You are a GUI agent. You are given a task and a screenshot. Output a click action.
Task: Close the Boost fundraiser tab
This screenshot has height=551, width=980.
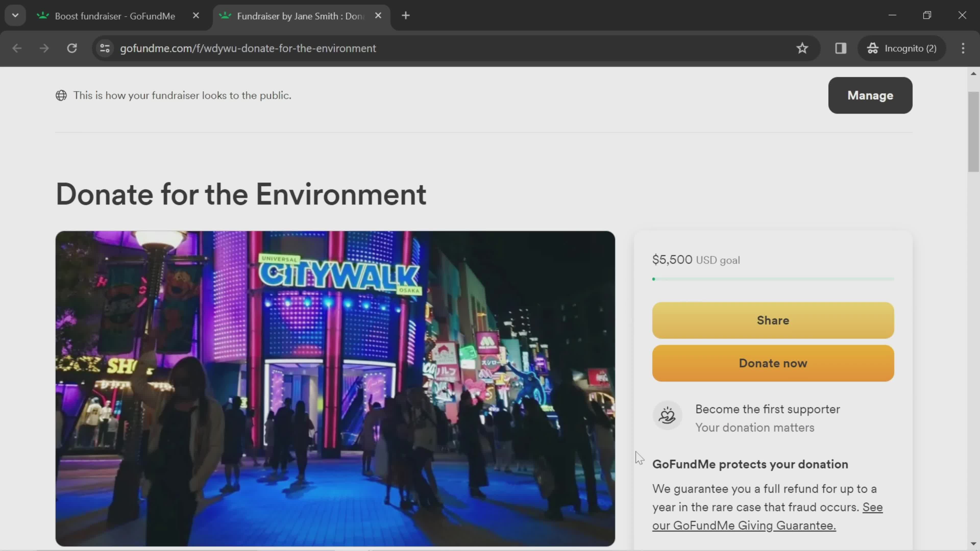196,16
